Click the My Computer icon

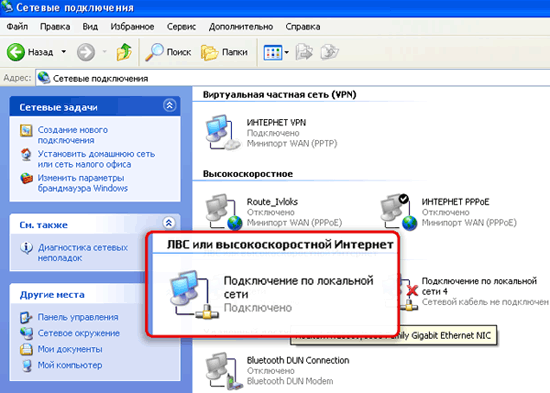coord(26,366)
